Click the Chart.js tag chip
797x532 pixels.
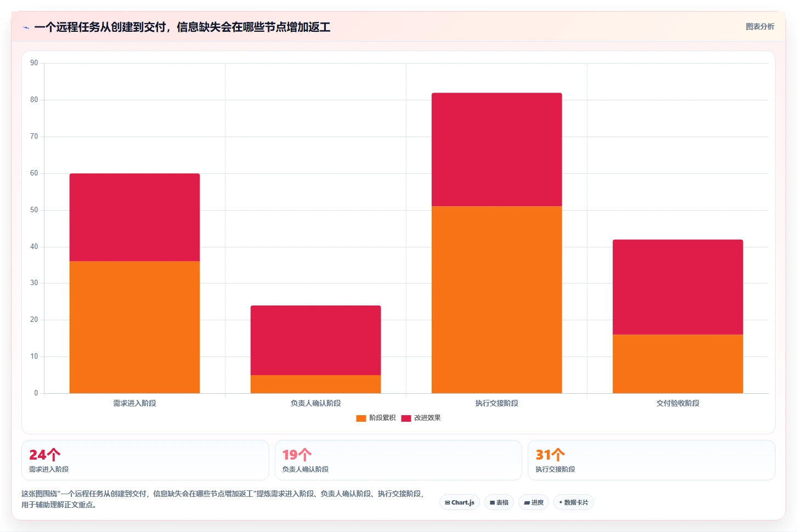[460, 502]
